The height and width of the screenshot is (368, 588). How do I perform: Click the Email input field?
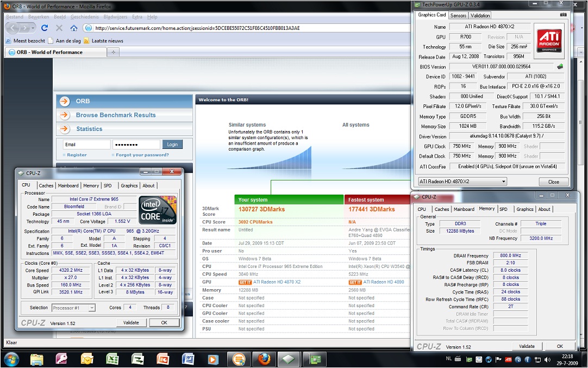(x=86, y=145)
